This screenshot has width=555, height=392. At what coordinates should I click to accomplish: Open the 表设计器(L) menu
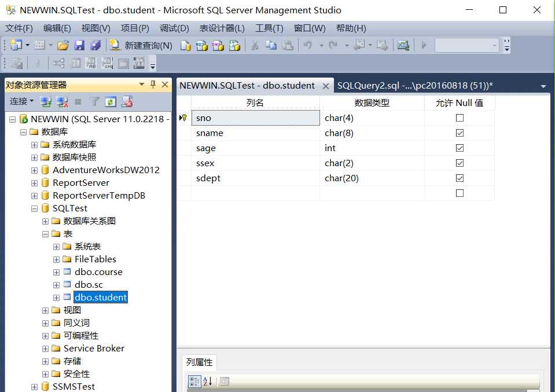pos(222,28)
